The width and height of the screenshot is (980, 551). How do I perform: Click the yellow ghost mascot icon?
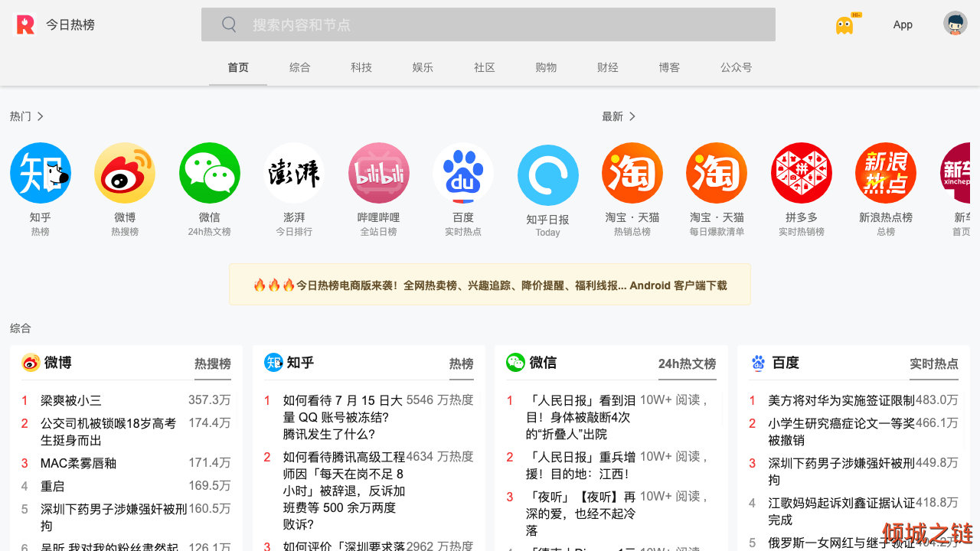click(844, 25)
